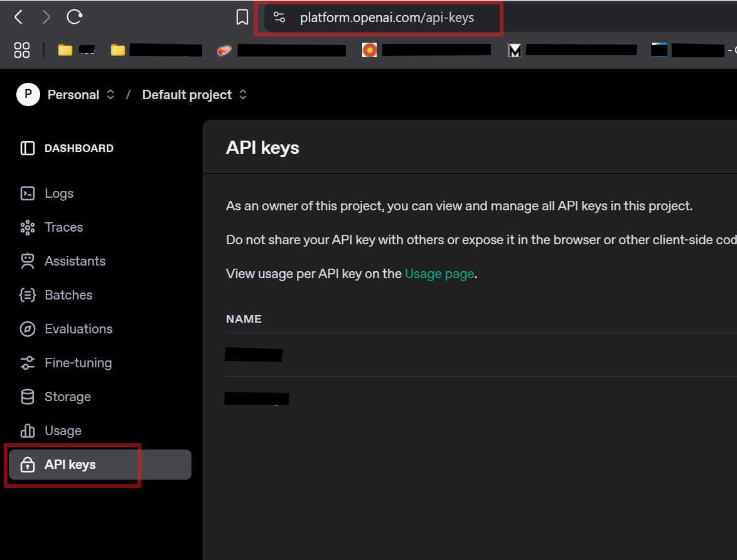Open the Storage section

pyautogui.click(x=100, y=396)
